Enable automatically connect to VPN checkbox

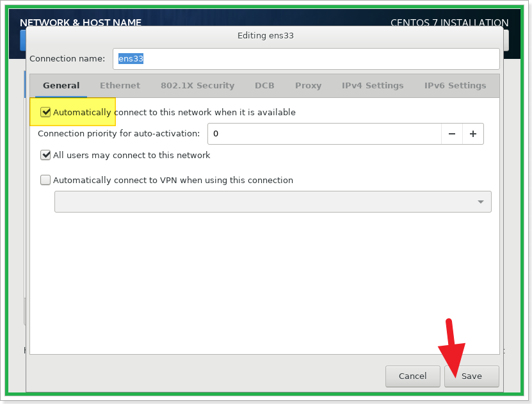[x=45, y=180]
